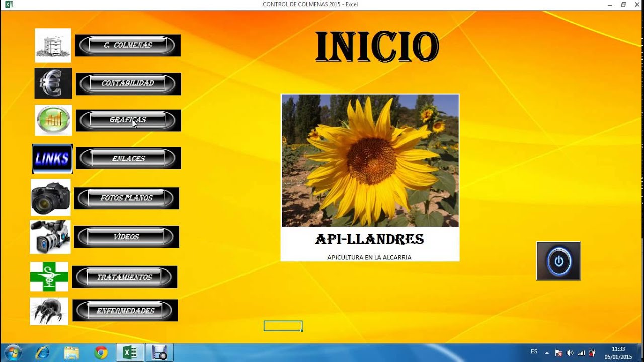
Task: Click the floppy disk taskbar icon
Action: pos(159,353)
